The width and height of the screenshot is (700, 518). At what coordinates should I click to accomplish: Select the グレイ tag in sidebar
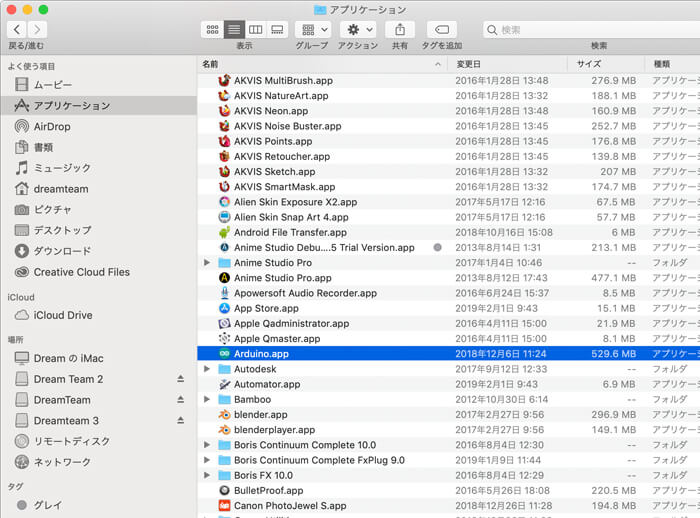pos(99,505)
